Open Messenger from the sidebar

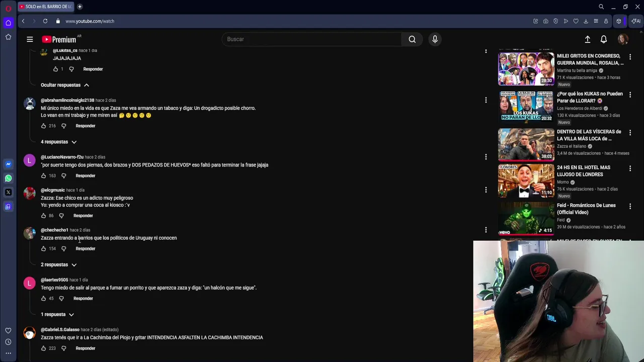[x=8, y=164]
